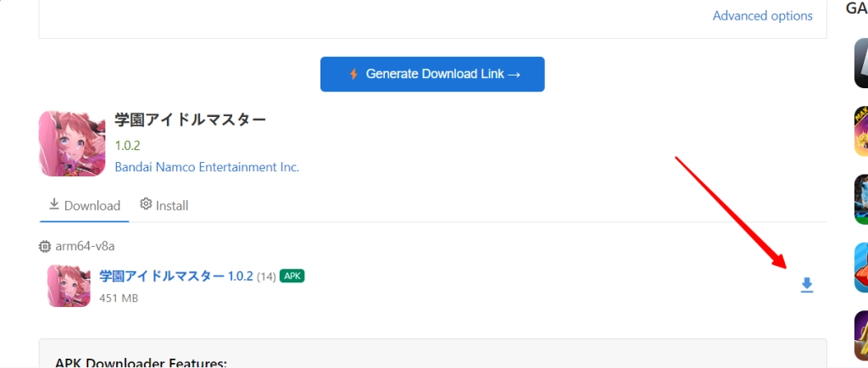The width and height of the screenshot is (868, 368).
Task: Click the blue download arrow icon
Action: (807, 285)
